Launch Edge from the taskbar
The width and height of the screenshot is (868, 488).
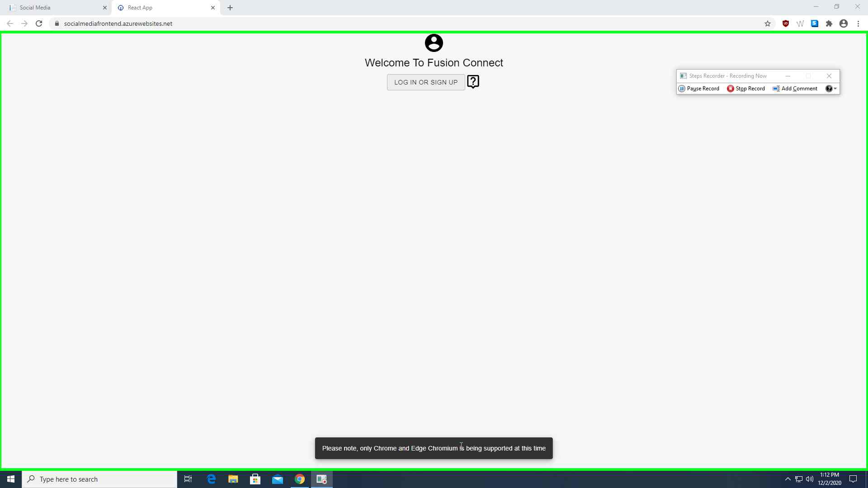coord(211,479)
